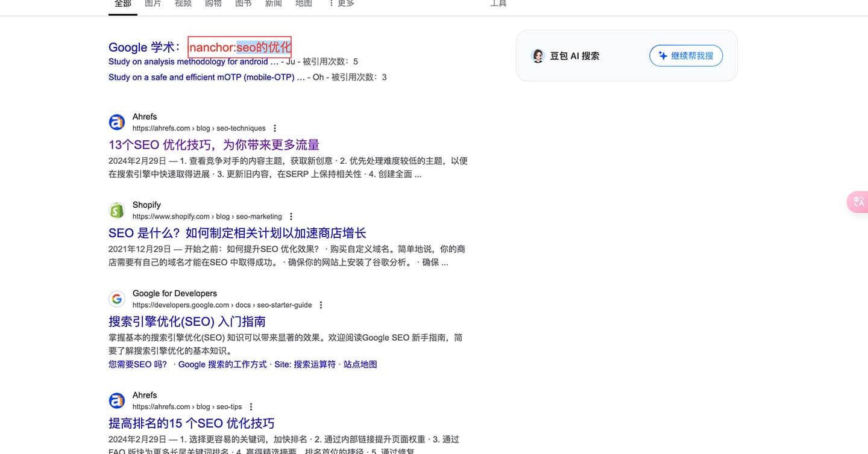Click the ahrefs.com seo-tips URL breadcrumb

(x=187, y=406)
